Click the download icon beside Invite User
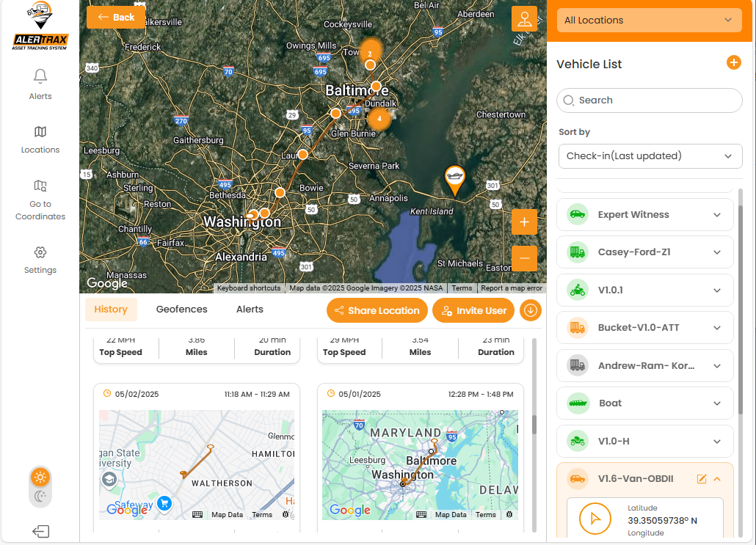 531,310
